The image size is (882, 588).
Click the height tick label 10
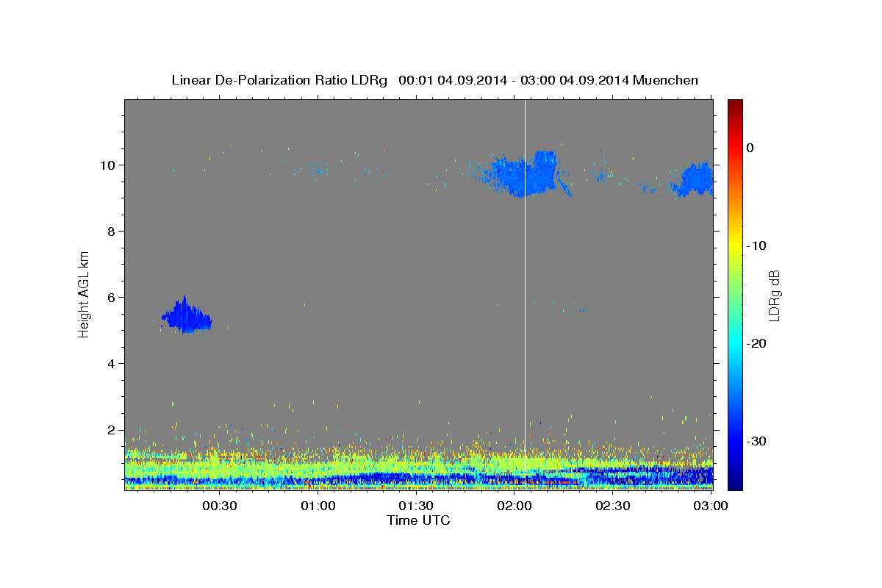pos(109,165)
